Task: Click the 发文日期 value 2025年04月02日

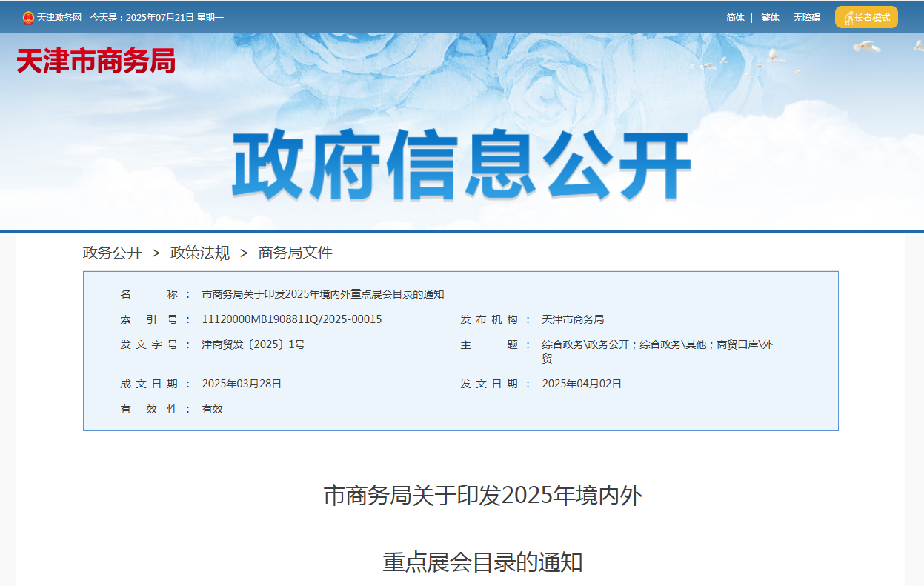Action: (582, 384)
